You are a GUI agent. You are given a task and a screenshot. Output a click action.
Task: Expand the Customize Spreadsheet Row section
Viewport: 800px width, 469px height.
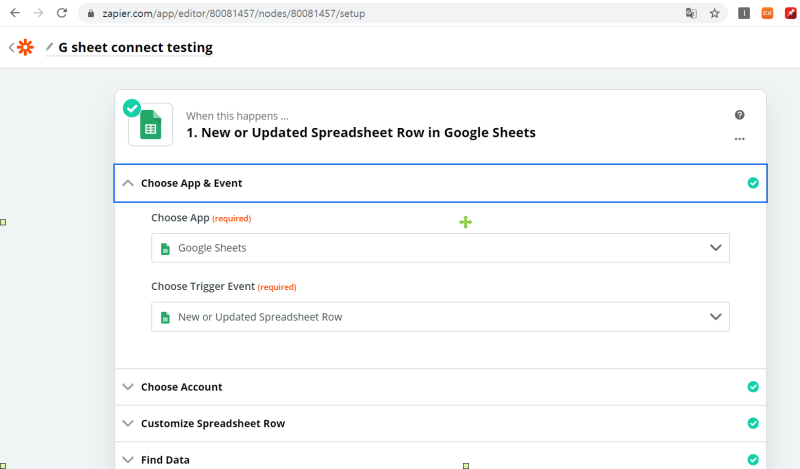point(440,424)
